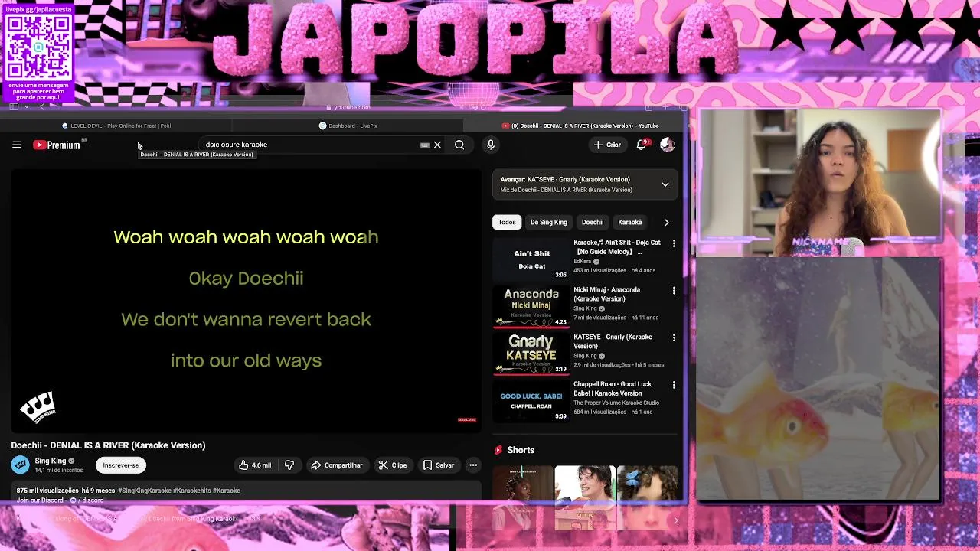
Task: Open the Sing King channel avatar
Action: (x=20, y=465)
